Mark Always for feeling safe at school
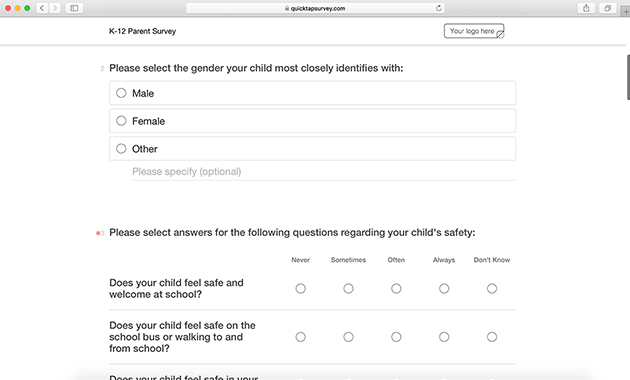Image resolution: width=630 pixels, height=380 pixels. 444,288
